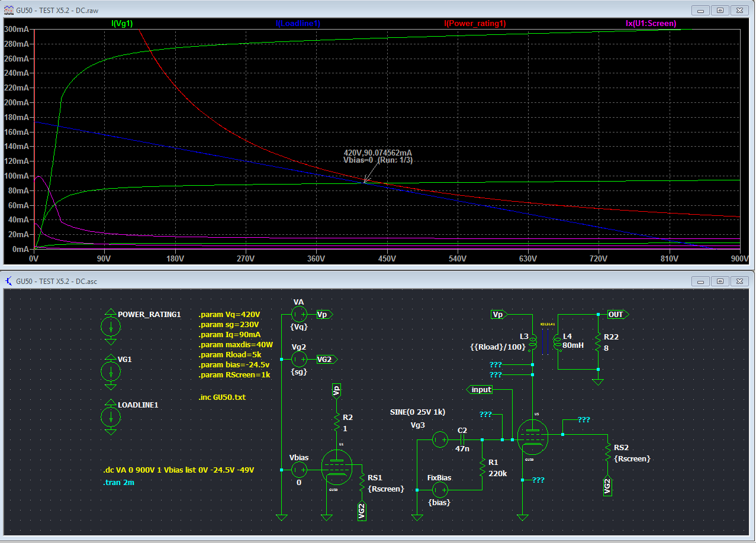756x543 pixels.
Task: Select the LOADLINE1 current source symbol
Action: tap(110, 416)
